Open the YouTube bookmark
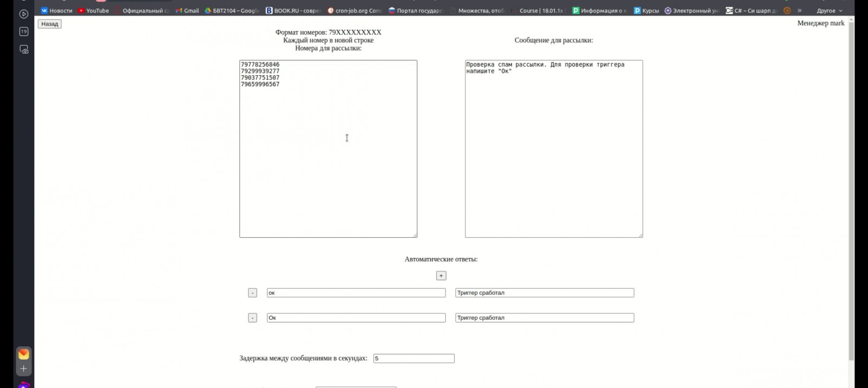Screen dimensions: 868x388 tap(93, 10)
